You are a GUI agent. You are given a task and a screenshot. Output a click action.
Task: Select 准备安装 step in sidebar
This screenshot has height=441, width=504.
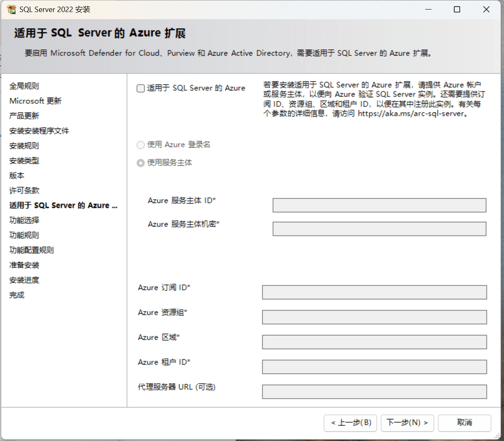pos(24,265)
